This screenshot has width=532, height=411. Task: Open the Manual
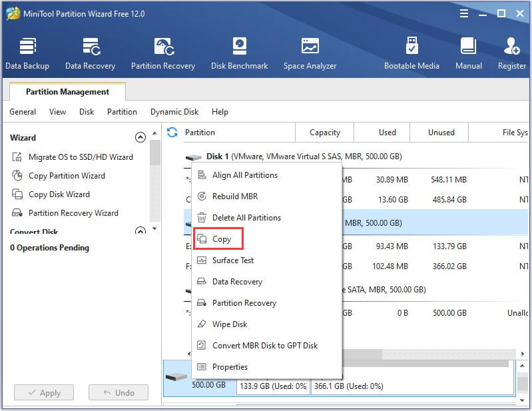[x=469, y=53]
